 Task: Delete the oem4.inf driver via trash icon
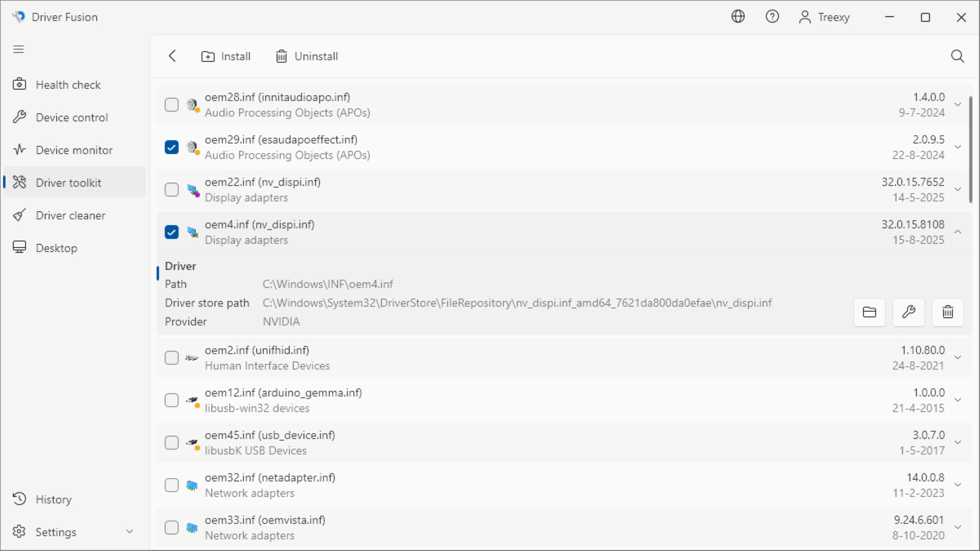(947, 312)
